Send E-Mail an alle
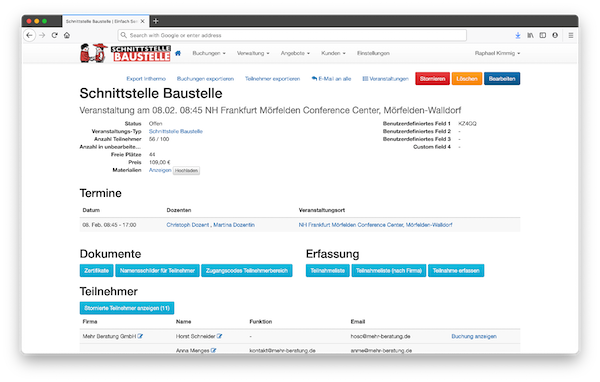This screenshot has width=600, height=382. coord(331,78)
